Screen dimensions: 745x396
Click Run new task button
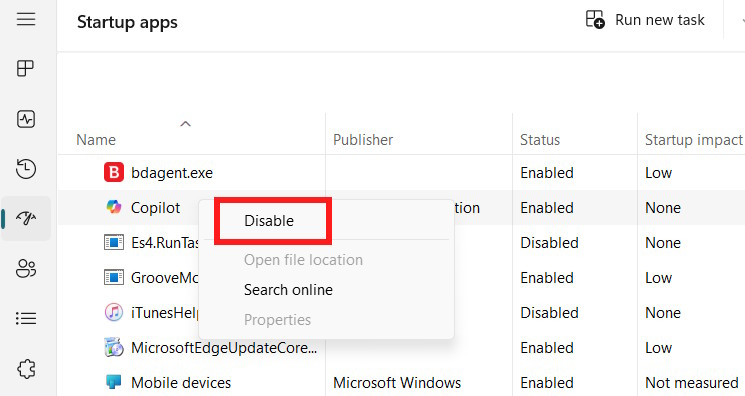click(645, 19)
